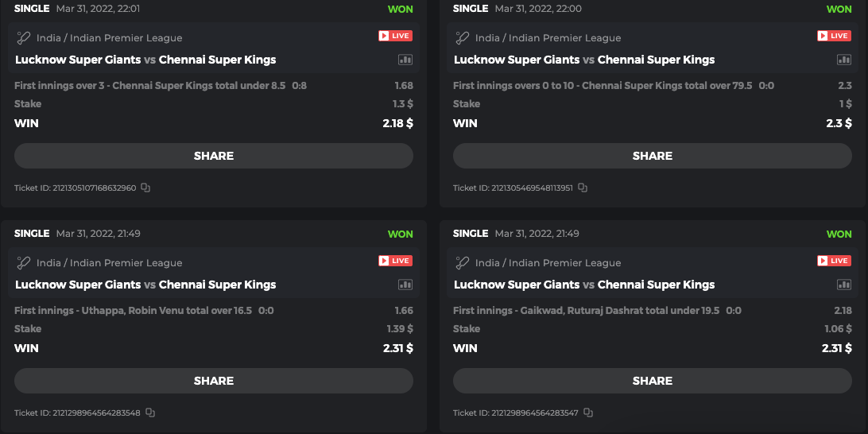The height and width of the screenshot is (434, 868).
Task: Share the overs 0 to 10 bet
Action: pos(653,156)
